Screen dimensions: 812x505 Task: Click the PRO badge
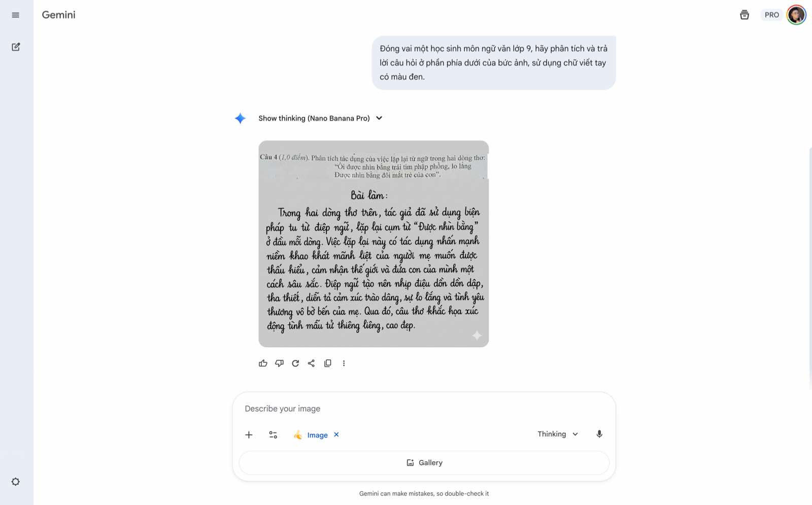coord(772,15)
